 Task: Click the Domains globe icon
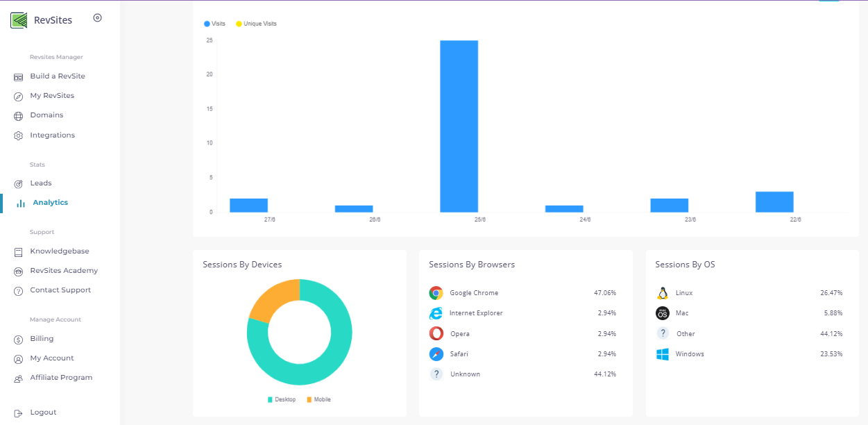point(19,116)
